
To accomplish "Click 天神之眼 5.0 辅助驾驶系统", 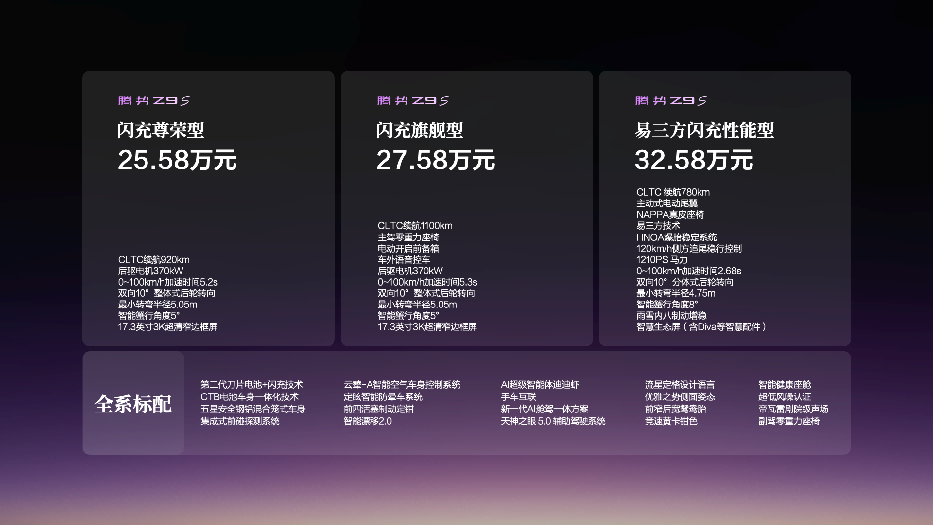I will coord(553,421).
